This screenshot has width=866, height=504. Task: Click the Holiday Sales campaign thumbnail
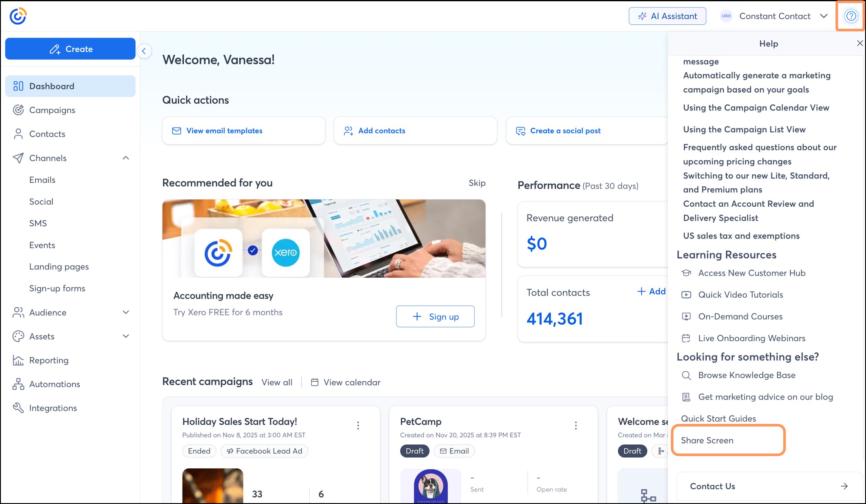point(213,486)
